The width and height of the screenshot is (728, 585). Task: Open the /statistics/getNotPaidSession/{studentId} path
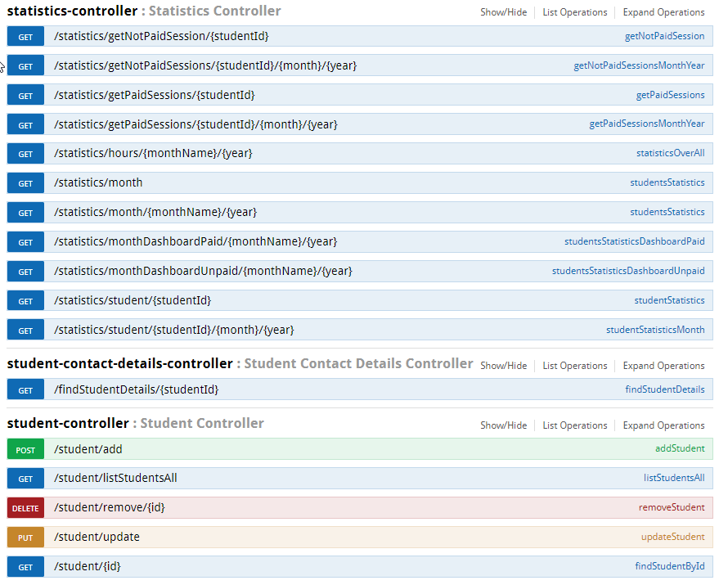pos(161,36)
